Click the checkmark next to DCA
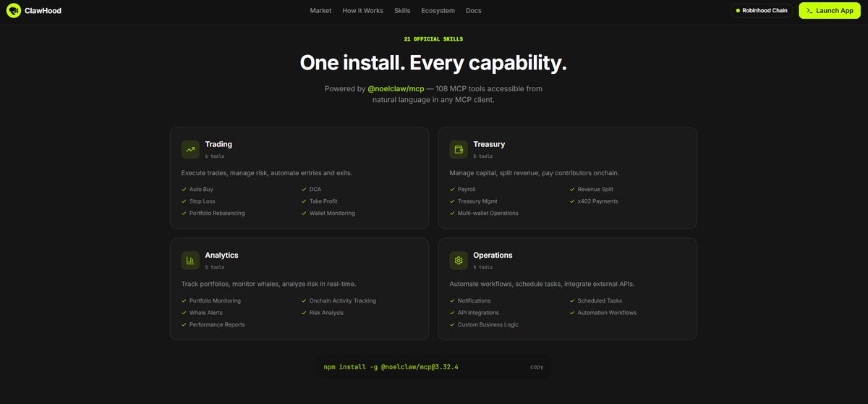The width and height of the screenshot is (868, 404). 304,189
